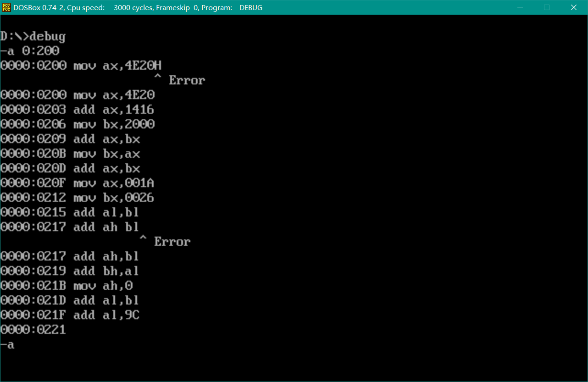
Task: Click the '-a 0:200' command line
Action: coord(30,51)
